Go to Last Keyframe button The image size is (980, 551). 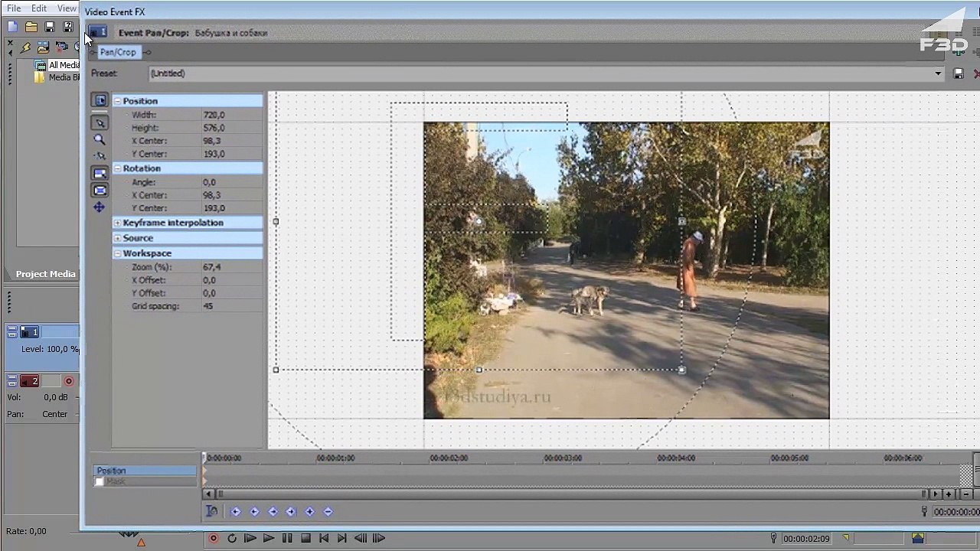[291, 511]
